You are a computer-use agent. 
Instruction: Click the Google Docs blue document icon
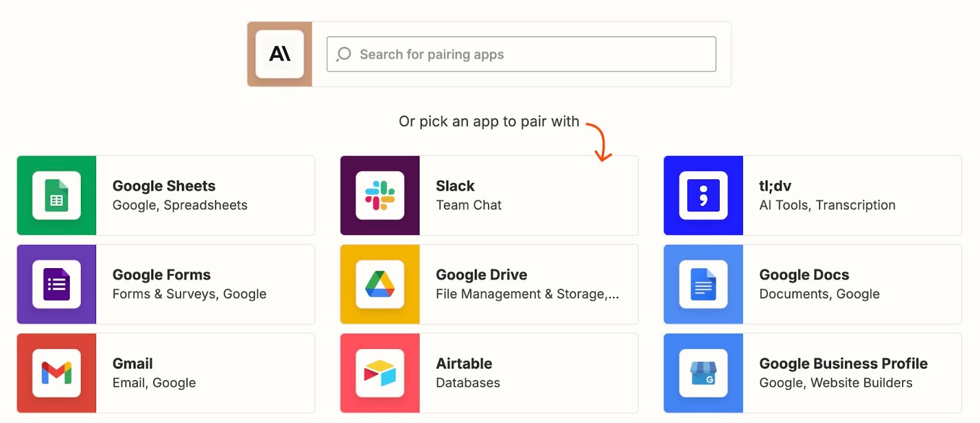click(x=703, y=284)
